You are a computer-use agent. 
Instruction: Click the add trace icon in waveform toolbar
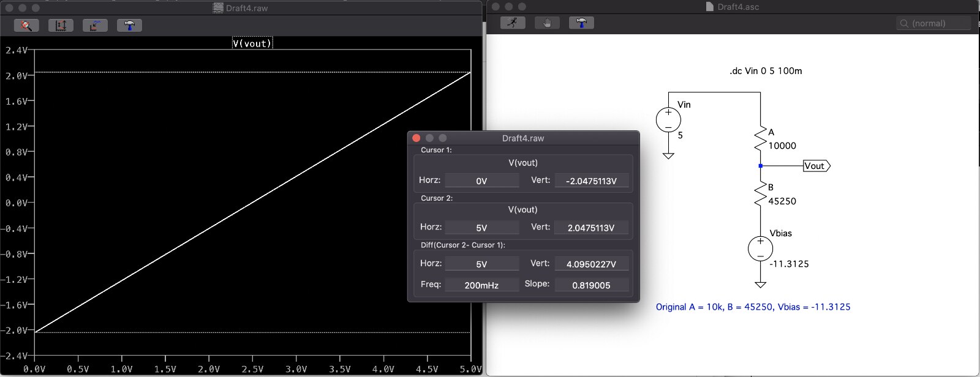(x=95, y=25)
